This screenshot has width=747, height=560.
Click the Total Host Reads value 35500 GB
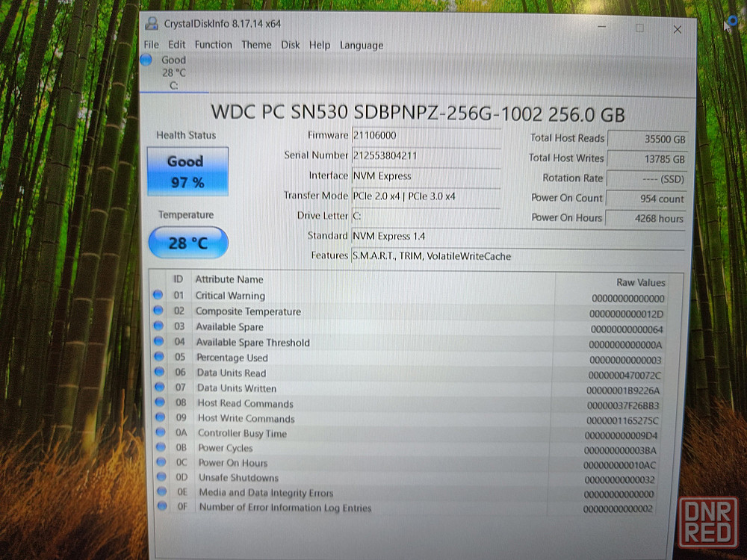[x=648, y=139]
